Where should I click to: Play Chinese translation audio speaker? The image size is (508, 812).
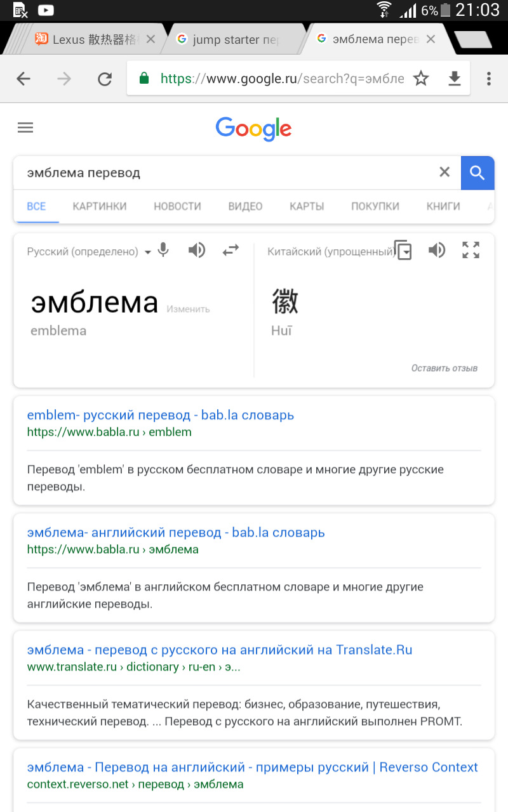pyautogui.click(x=437, y=251)
